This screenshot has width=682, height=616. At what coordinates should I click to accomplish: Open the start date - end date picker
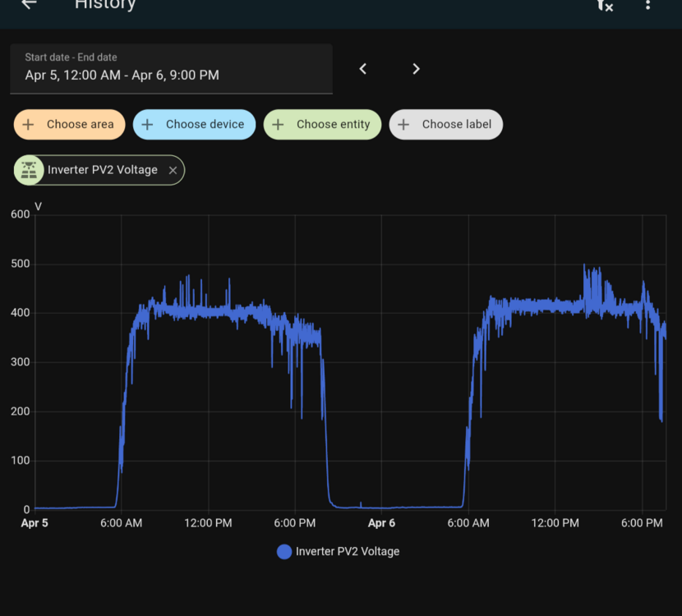[171, 69]
